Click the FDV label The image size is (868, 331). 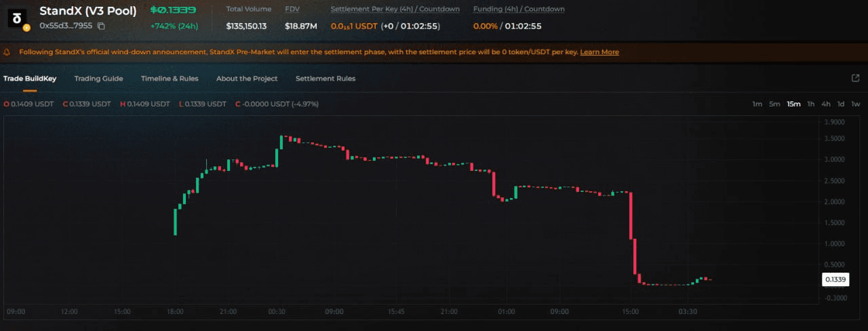(x=293, y=9)
